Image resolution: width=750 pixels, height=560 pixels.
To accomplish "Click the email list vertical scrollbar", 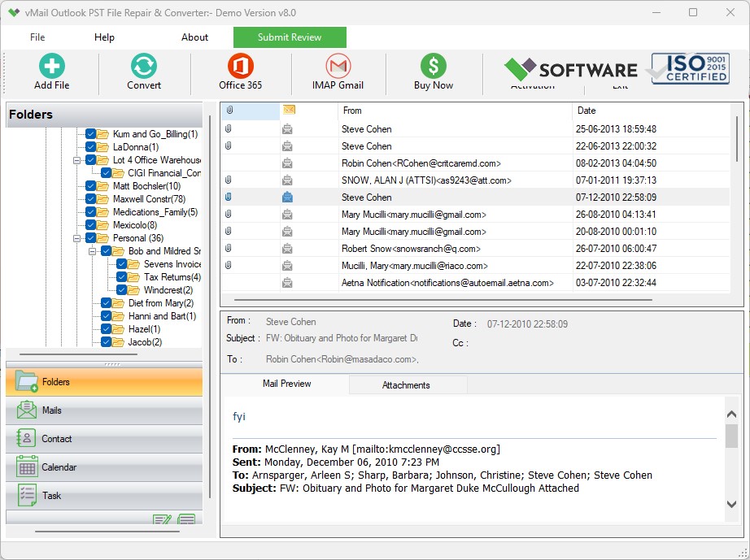I will pyautogui.click(x=737, y=138).
